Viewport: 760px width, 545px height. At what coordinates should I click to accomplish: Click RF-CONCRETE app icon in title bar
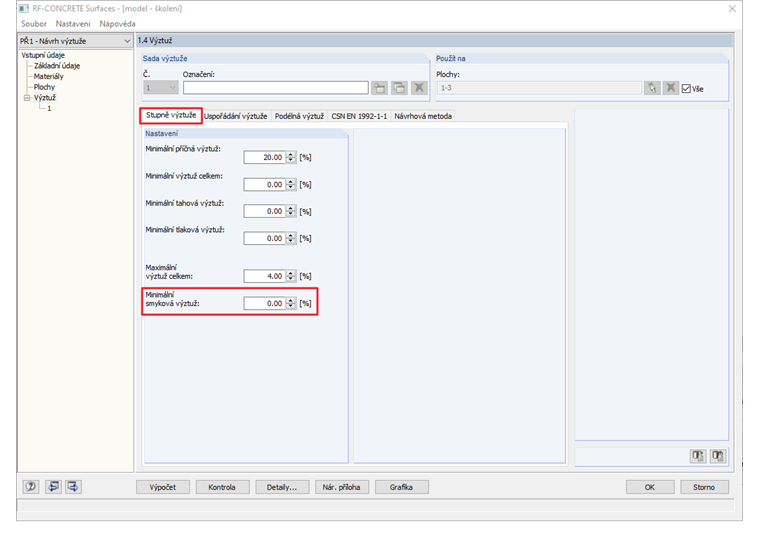[x=24, y=8]
